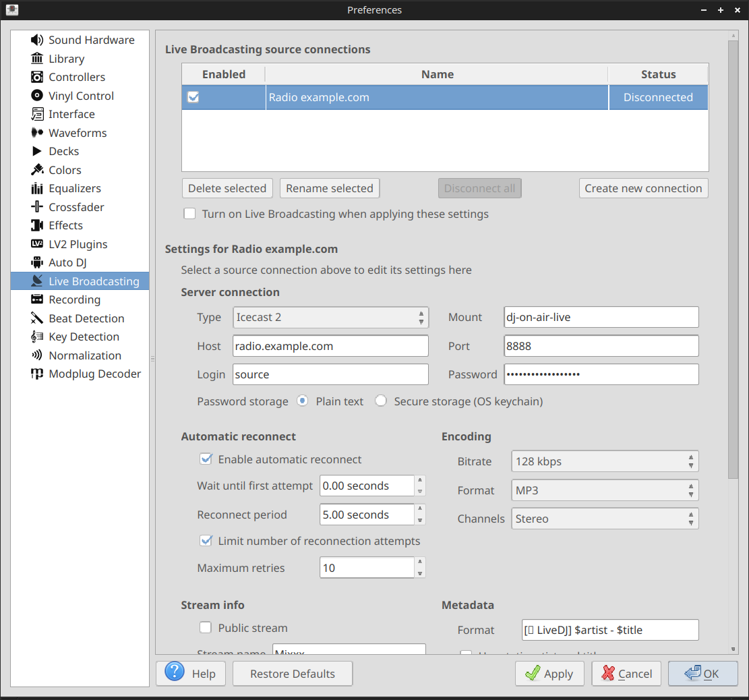Viewport: 749px width, 700px height.
Task: Open Vinyl Control settings via its record icon
Action: pos(38,95)
